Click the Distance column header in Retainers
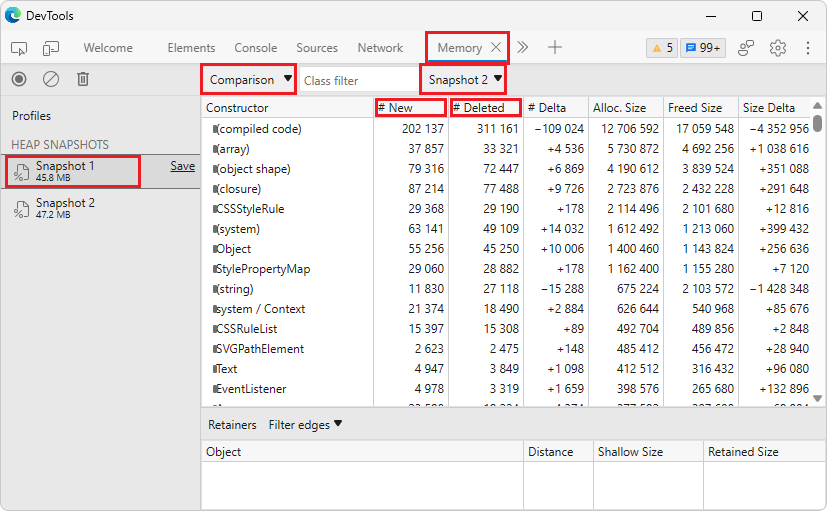827x511 pixels. pos(558,452)
